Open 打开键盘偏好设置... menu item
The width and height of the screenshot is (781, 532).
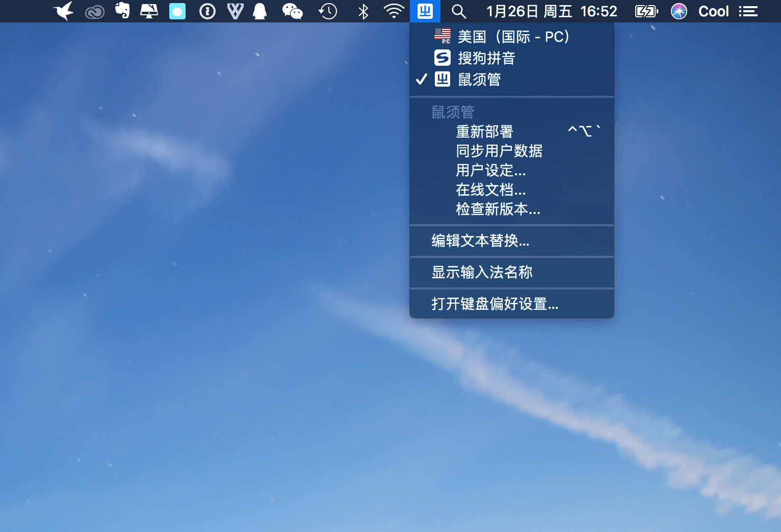click(x=512, y=304)
